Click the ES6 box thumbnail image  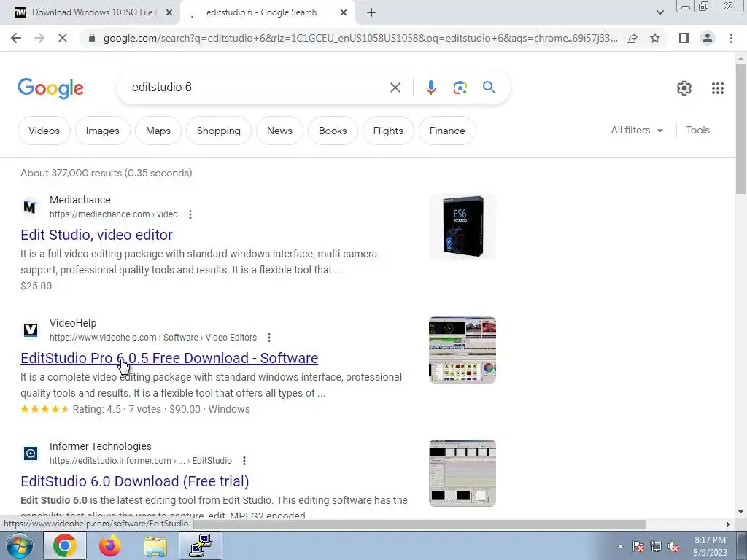(x=462, y=227)
